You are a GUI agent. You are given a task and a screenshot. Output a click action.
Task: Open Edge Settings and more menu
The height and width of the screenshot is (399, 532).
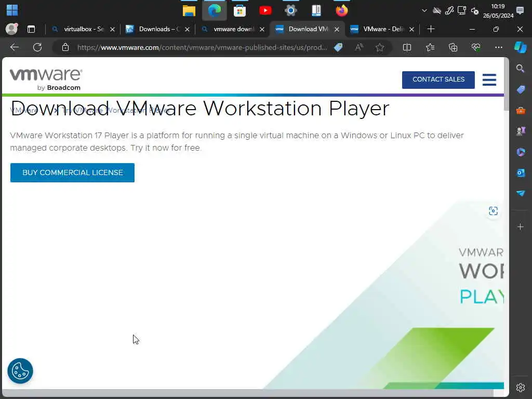pyautogui.click(x=498, y=47)
